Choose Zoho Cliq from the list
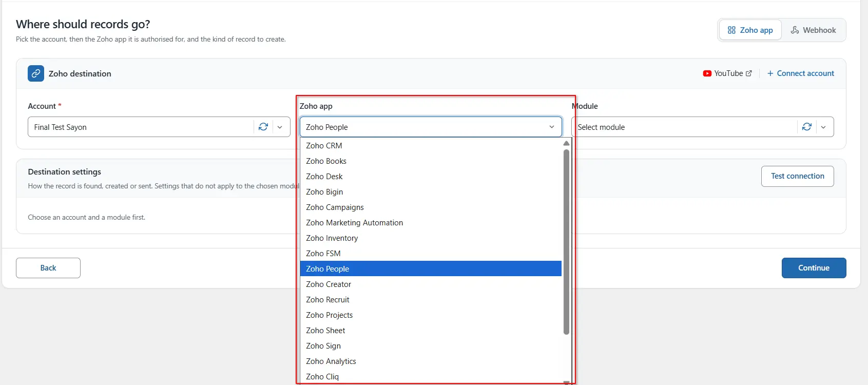The height and width of the screenshot is (385, 868). click(x=431, y=377)
